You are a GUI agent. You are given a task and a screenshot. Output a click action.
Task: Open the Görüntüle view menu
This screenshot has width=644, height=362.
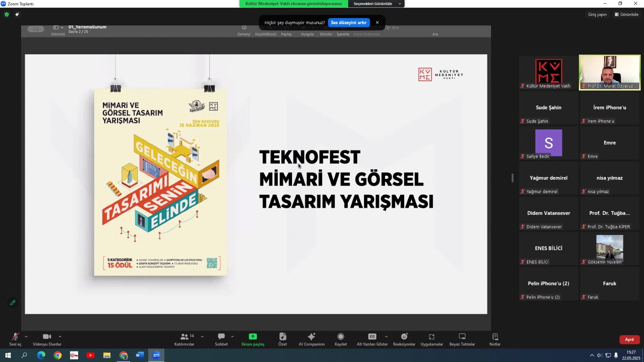point(627,14)
